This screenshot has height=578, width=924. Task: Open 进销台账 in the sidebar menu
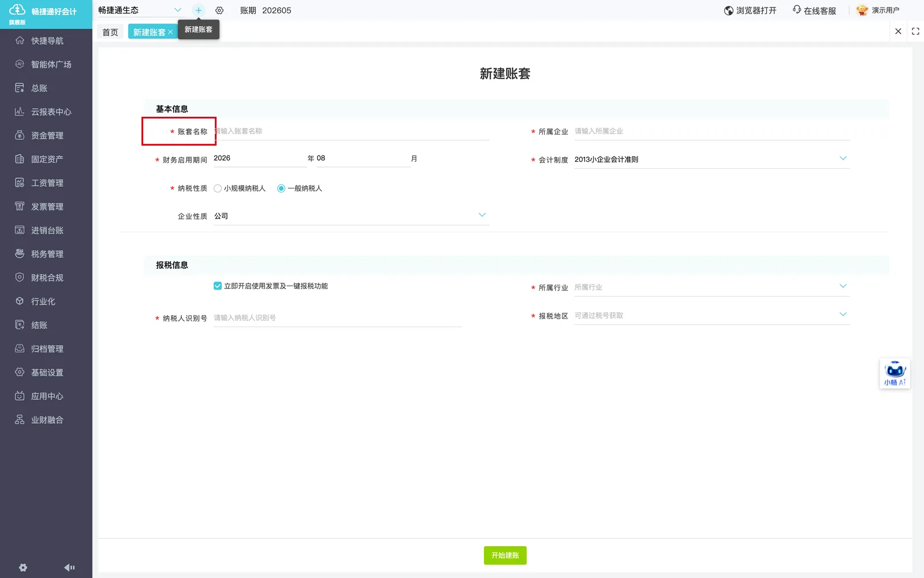pyautogui.click(x=46, y=230)
